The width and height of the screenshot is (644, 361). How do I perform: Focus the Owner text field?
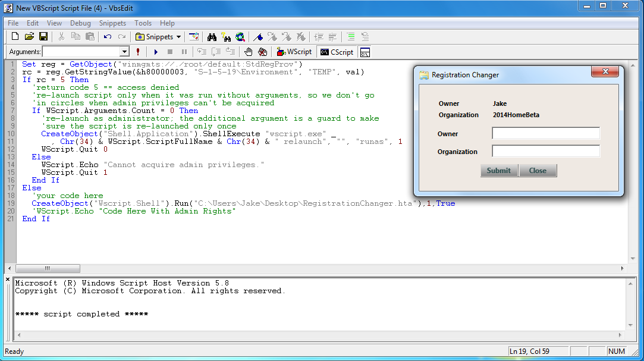point(546,133)
